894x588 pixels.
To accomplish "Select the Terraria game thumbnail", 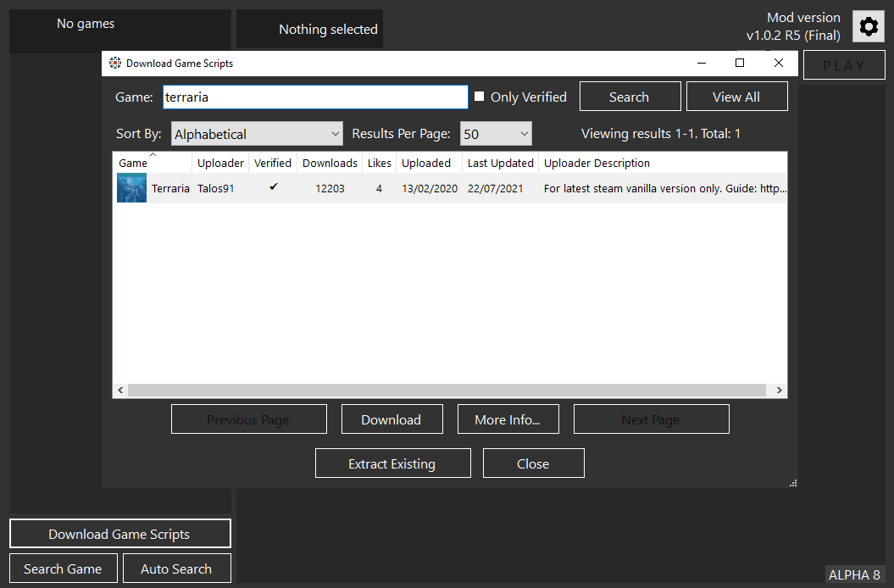I will 131,187.
